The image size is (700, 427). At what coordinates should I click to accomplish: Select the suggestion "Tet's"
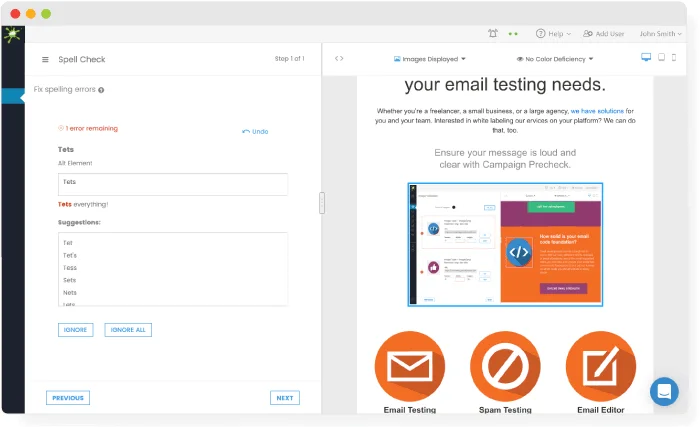click(x=70, y=255)
